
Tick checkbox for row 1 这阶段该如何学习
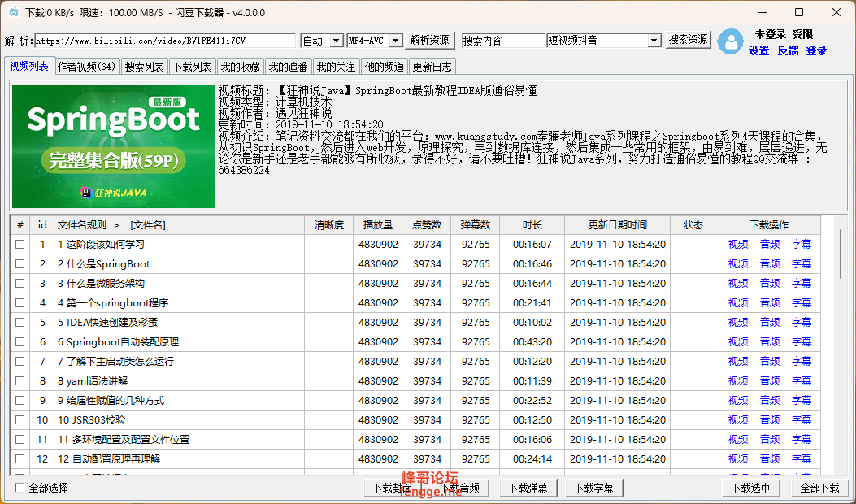pyautogui.click(x=20, y=245)
